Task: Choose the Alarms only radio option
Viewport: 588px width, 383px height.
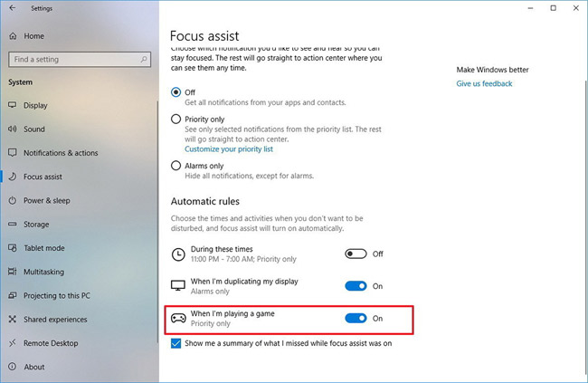Action: (176, 166)
